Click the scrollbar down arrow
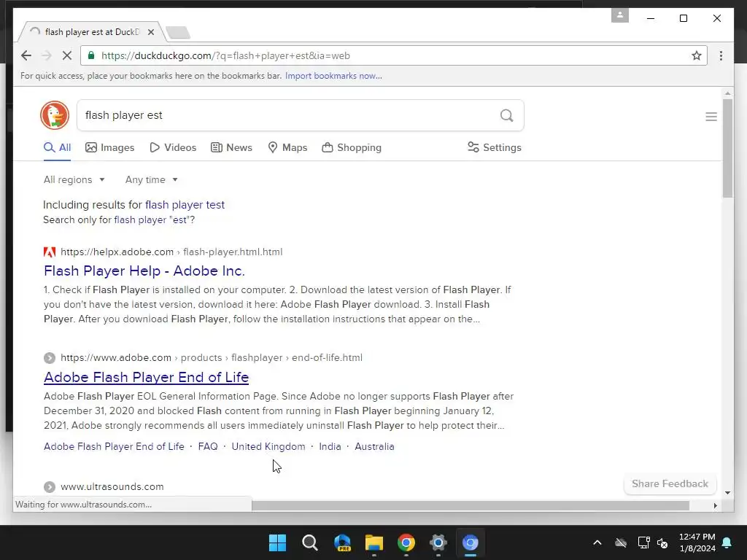Screen dimensions: 747x560 pos(727,493)
